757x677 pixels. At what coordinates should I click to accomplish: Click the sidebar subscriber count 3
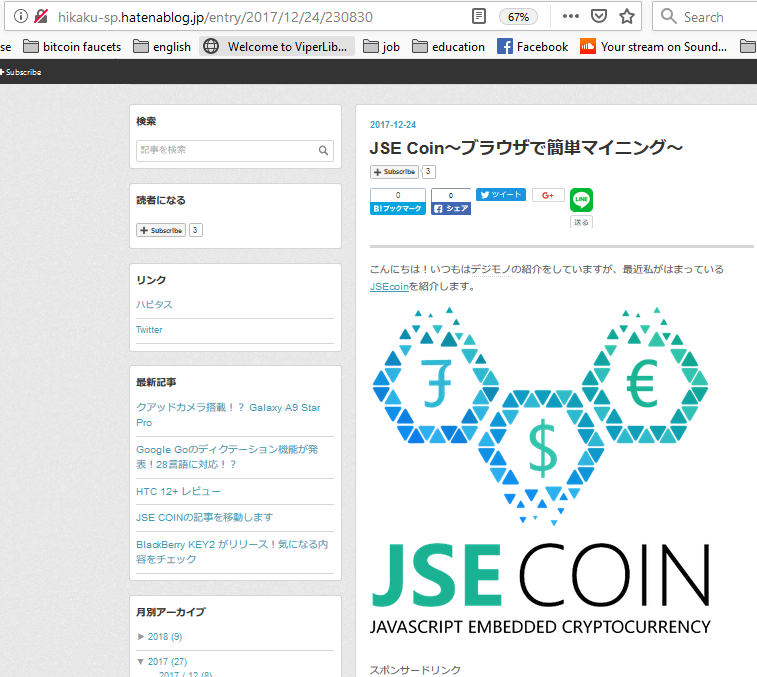[196, 230]
